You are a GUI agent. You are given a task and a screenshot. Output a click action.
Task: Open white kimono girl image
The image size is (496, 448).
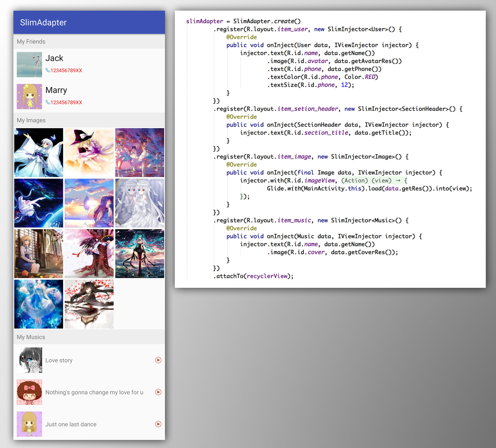[38, 152]
